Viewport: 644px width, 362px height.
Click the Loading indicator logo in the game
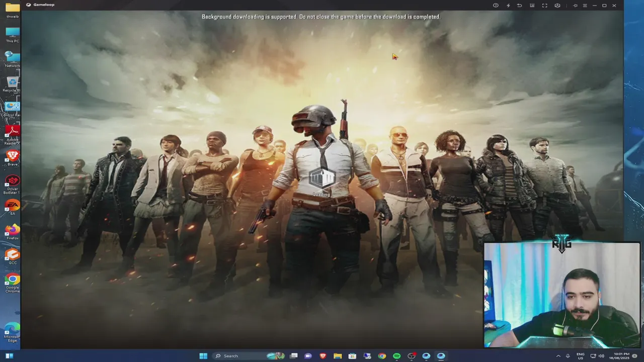[x=321, y=179]
